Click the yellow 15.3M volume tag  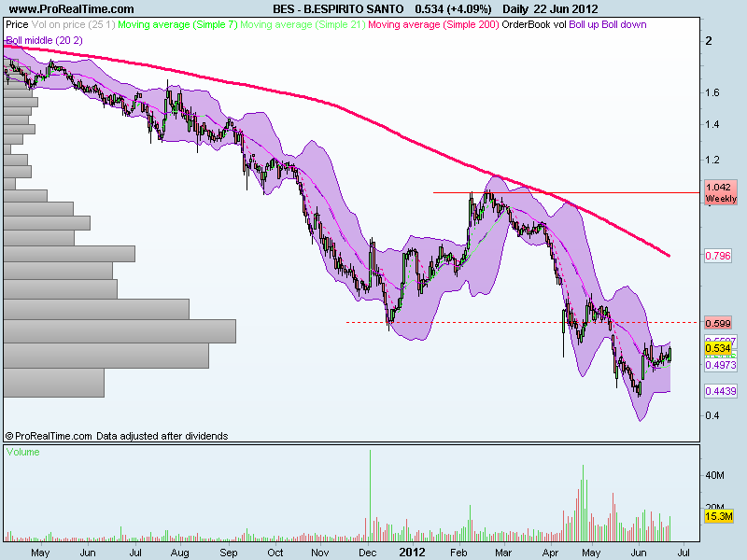[718, 516]
